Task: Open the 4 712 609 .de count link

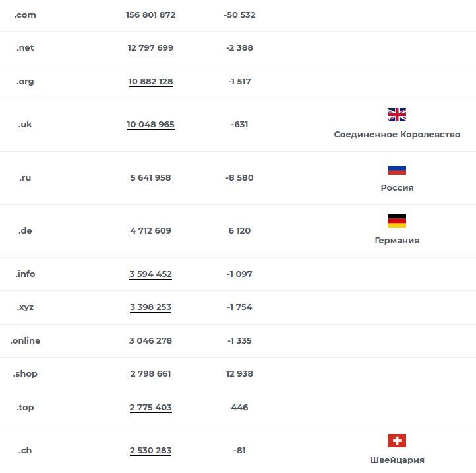Action: (x=150, y=231)
